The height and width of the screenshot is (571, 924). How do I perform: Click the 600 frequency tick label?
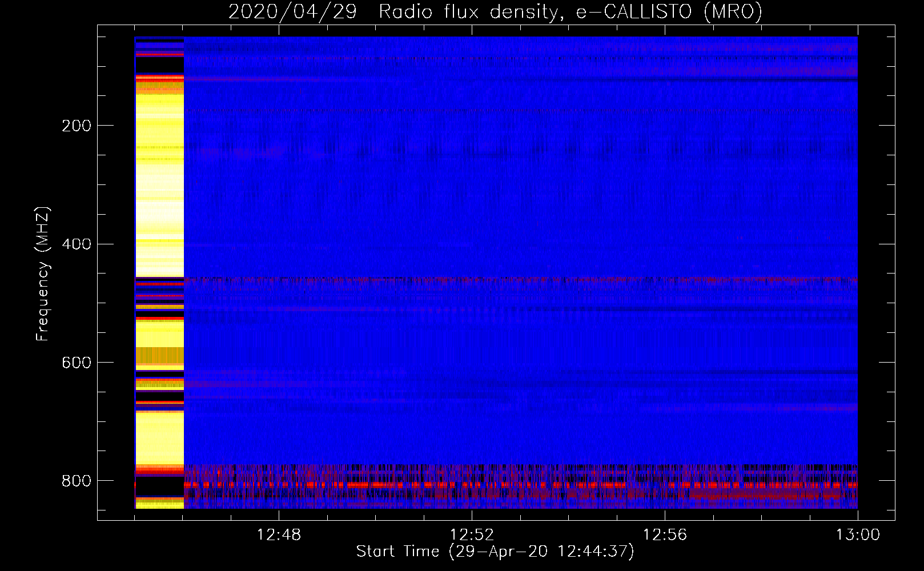[76, 363]
